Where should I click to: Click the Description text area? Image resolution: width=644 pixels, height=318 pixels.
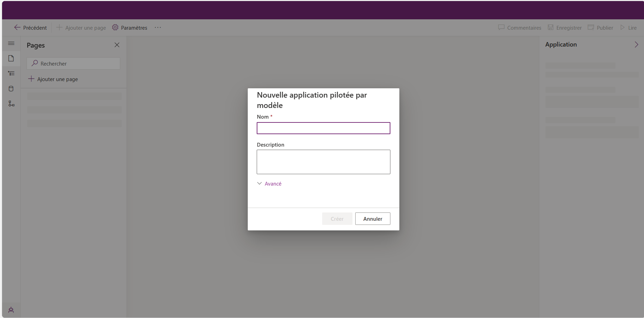click(x=324, y=162)
